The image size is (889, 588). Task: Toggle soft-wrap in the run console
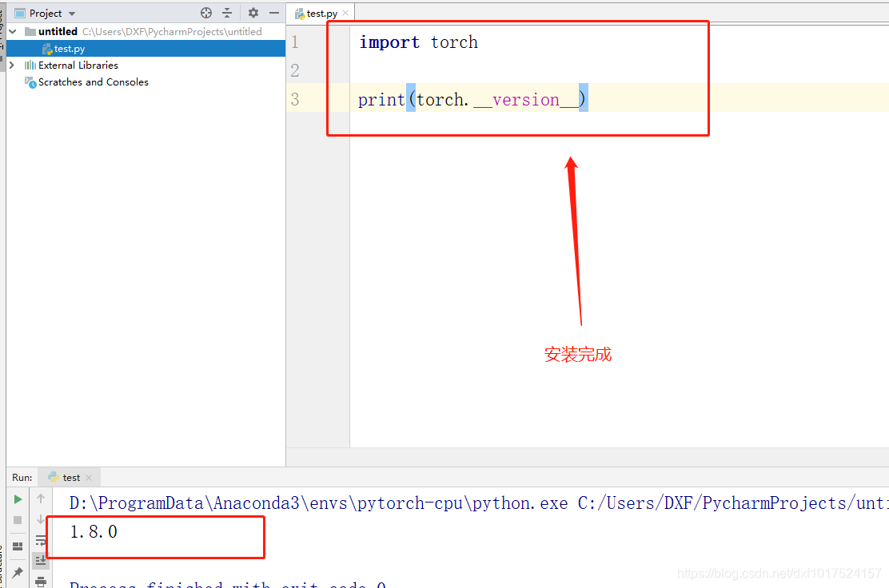(x=40, y=541)
